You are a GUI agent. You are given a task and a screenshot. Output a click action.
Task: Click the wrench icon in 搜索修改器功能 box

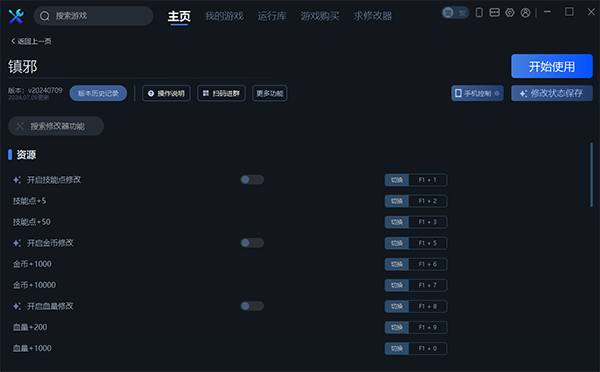[20, 126]
